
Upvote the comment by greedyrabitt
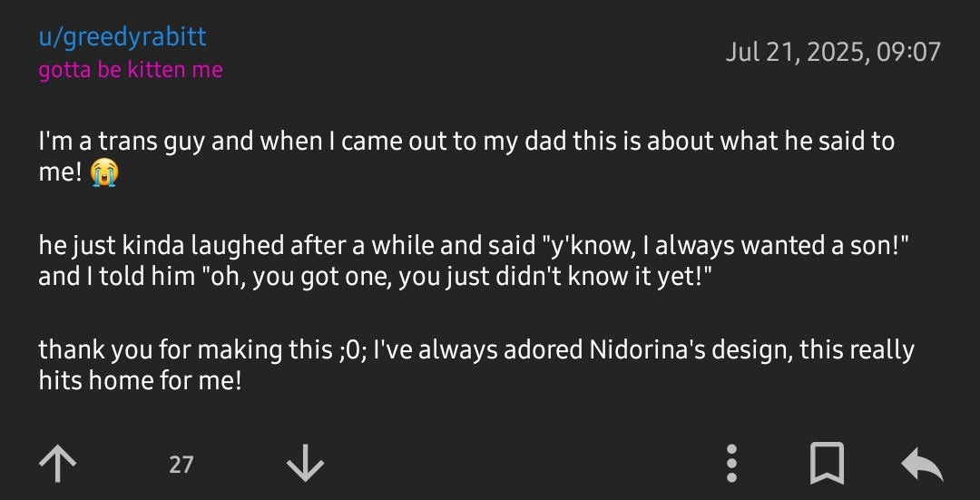57,464
